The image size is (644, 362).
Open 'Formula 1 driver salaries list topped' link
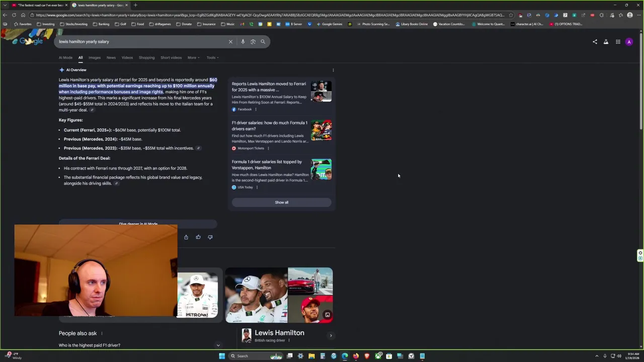coord(267,165)
